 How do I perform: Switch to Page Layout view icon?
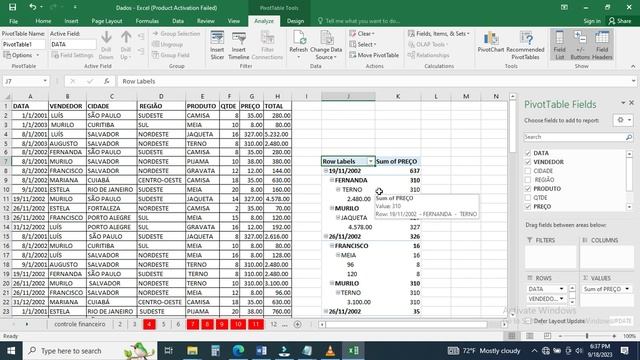529,336
